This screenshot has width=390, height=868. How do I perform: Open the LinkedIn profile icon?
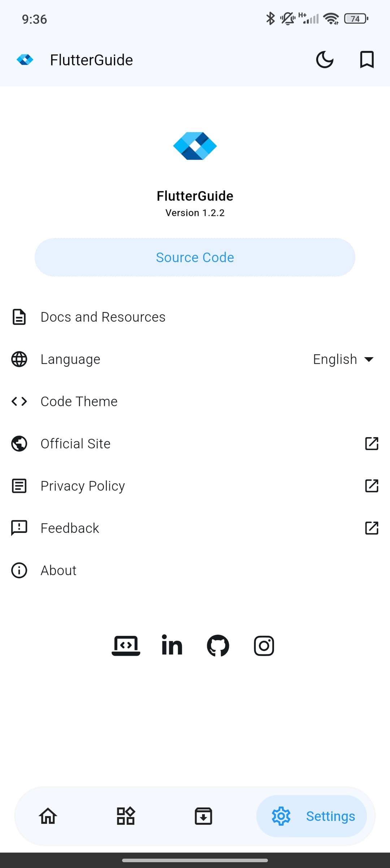pyautogui.click(x=172, y=646)
